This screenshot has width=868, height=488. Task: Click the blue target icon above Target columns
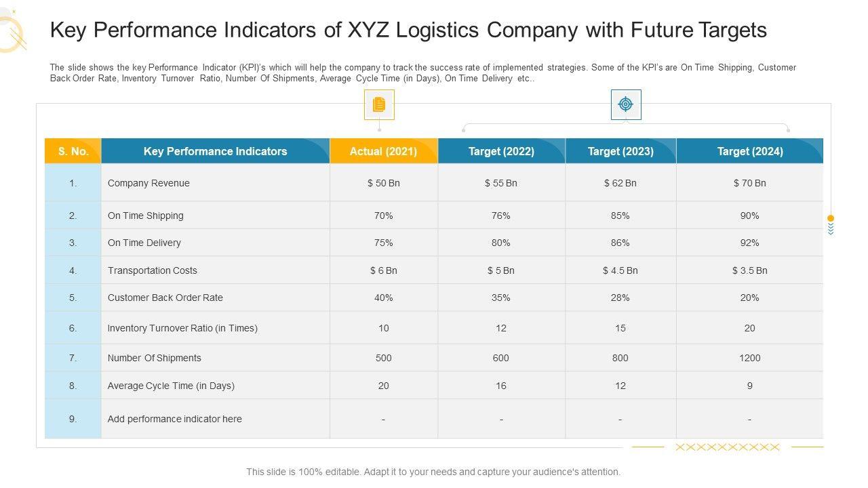click(625, 104)
